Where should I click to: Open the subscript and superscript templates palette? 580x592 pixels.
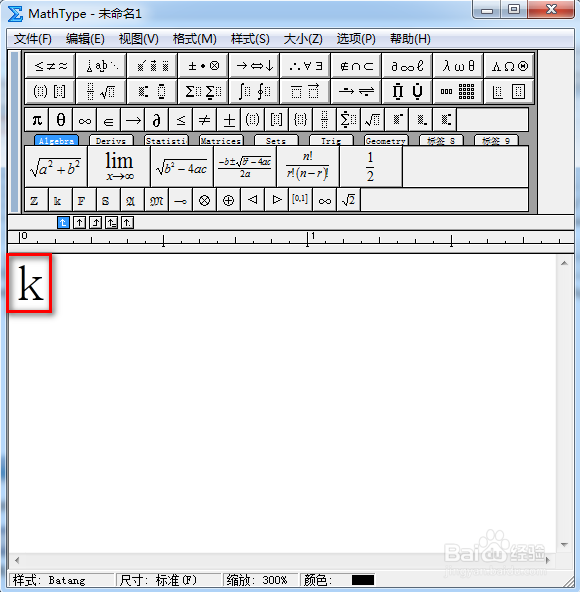pyautogui.click(x=152, y=91)
